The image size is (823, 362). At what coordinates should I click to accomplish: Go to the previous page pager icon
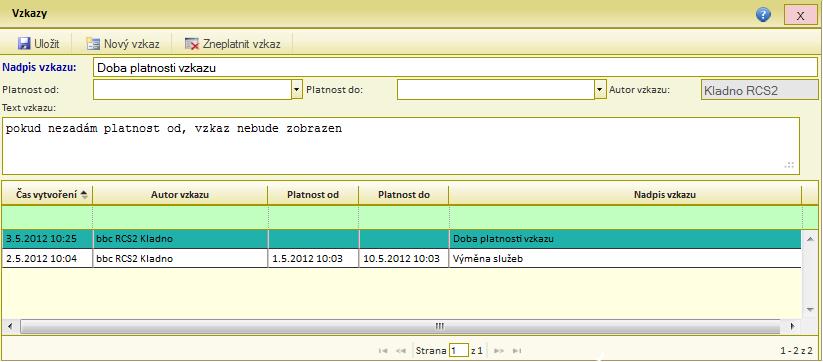(x=400, y=350)
